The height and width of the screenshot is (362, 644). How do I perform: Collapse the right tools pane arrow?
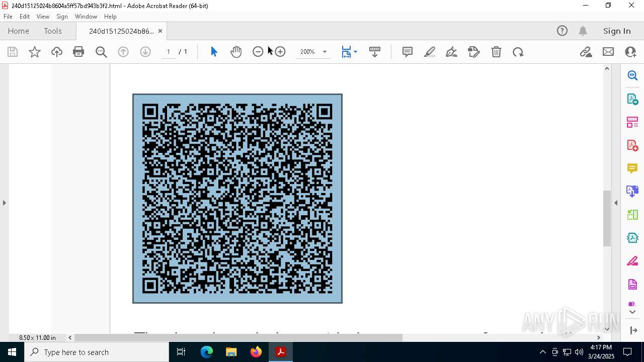616,203
